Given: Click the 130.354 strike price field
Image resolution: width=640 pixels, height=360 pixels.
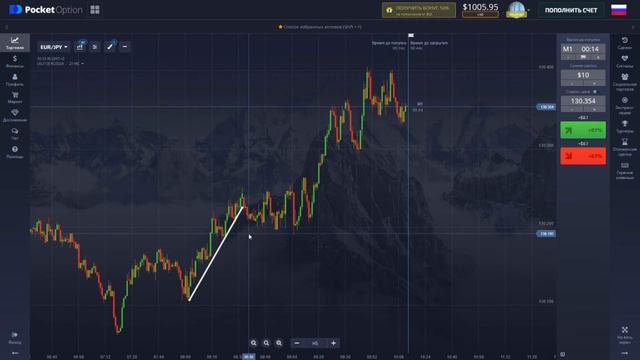Looking at the screenshot, I should (583, 101).
